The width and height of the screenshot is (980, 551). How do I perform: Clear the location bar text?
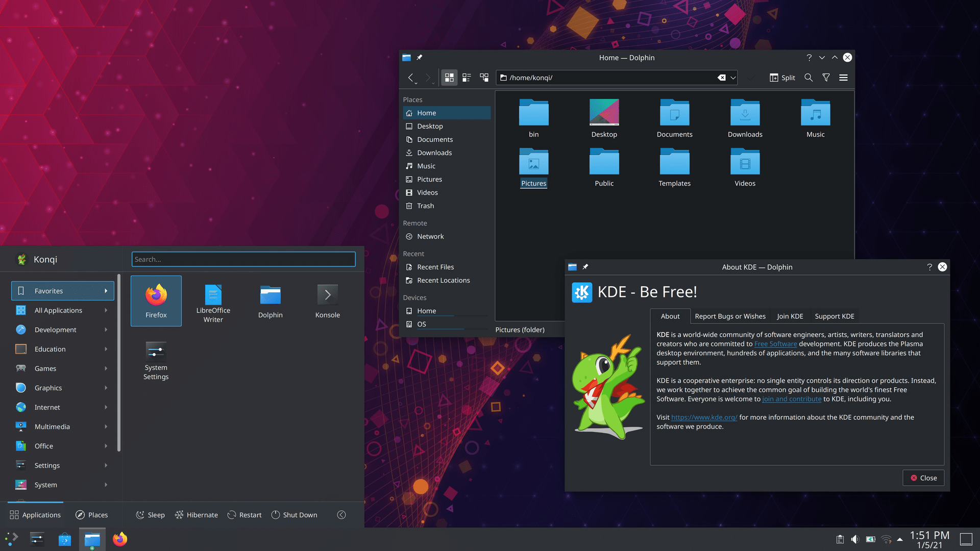coord(721,78)
